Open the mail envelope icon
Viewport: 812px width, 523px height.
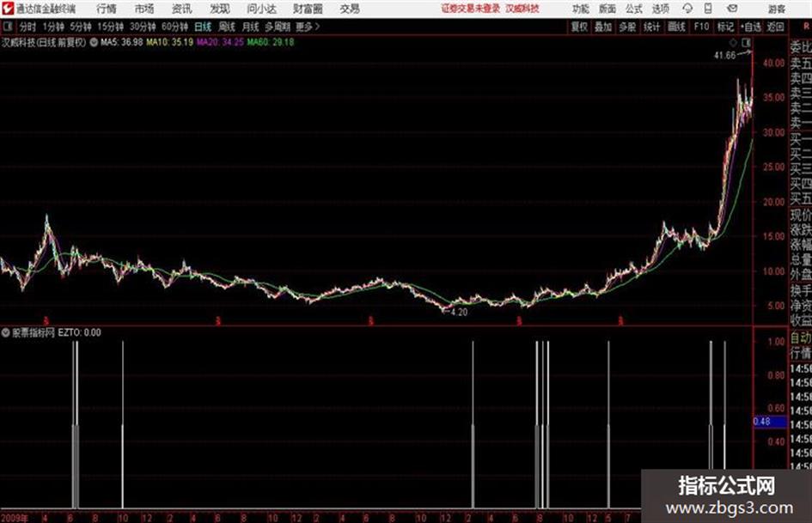coord(732,9)
